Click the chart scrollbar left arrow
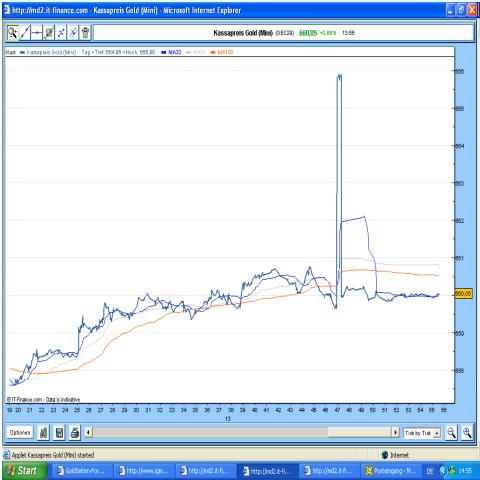The image size is (480, 480). (88, 433)
